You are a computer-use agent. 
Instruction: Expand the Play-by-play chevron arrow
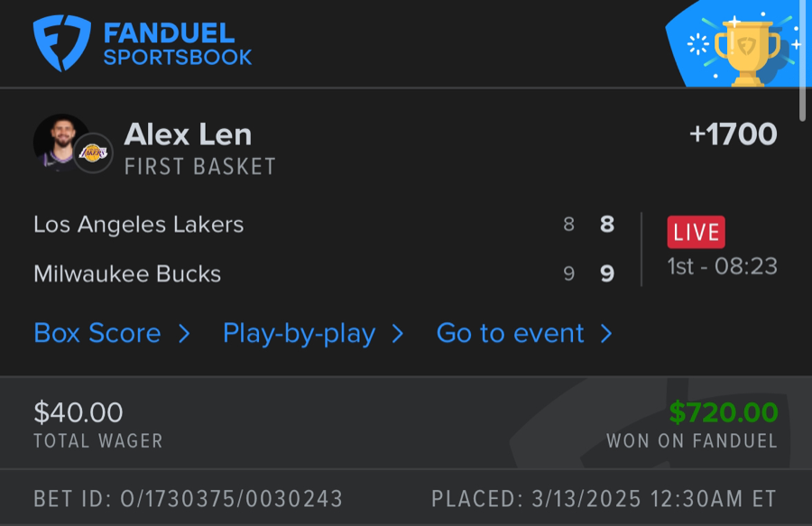(x=398, y=334)
